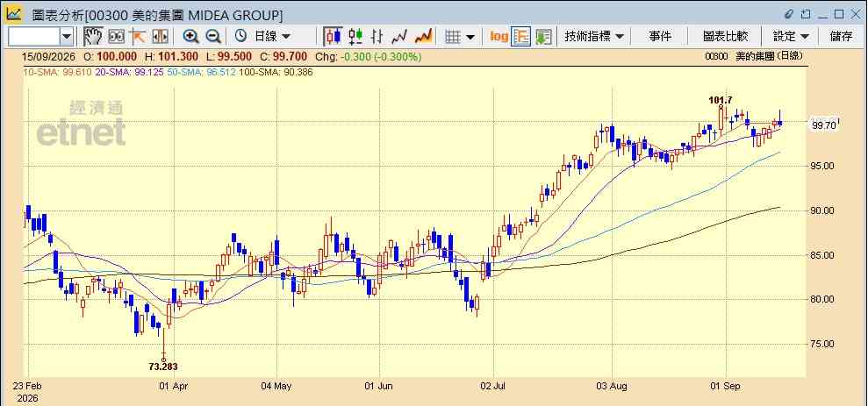
Task: Click the 75.00 price axis label
Action: click(822, 344)
